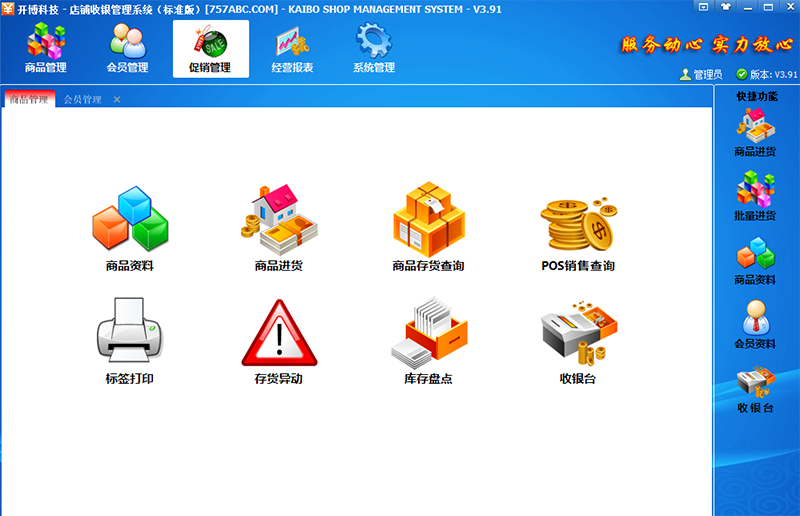Click 商品进货 shortcut in 快捷功能 sidebar
Viewport: 800px width, 516px height.
point(755,132)
